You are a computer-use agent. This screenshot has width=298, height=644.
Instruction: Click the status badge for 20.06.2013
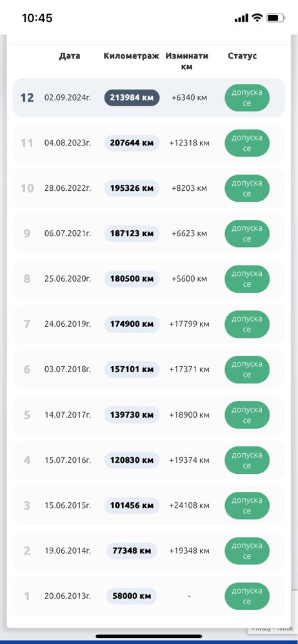click(x=246, y=596)
